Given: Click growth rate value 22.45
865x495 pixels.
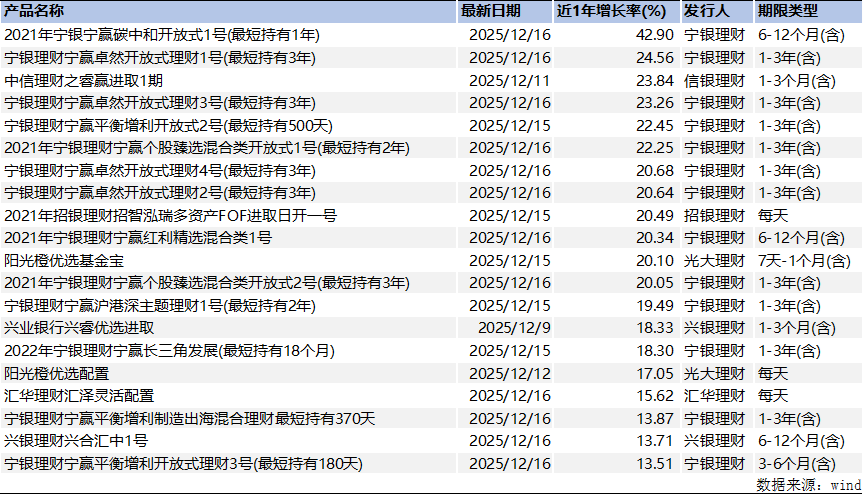Looking at the screenshot, I should click(655, 126).
